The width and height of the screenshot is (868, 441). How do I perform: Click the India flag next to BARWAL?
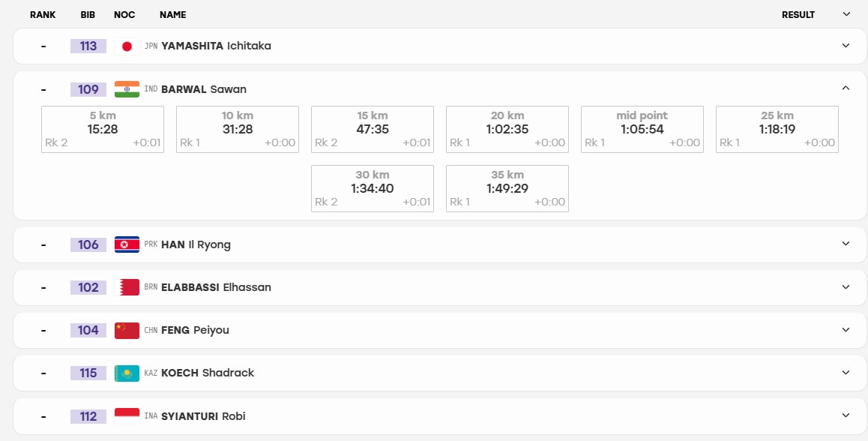127,89
